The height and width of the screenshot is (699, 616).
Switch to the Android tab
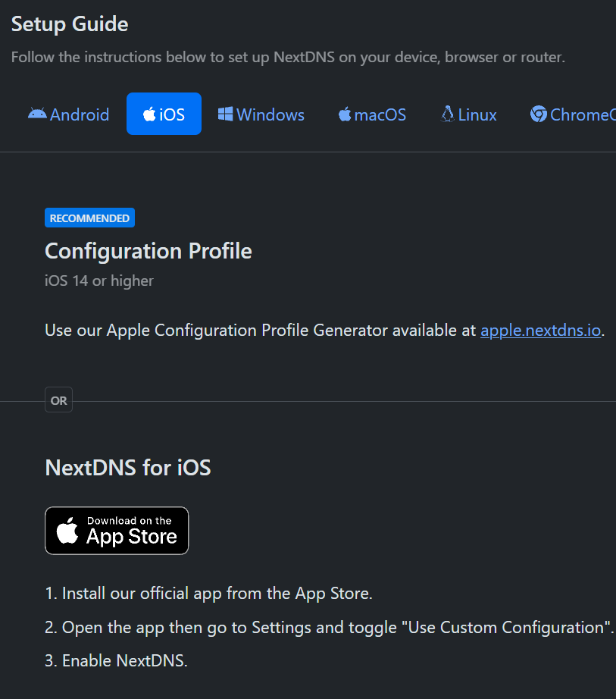coord(69,114)
